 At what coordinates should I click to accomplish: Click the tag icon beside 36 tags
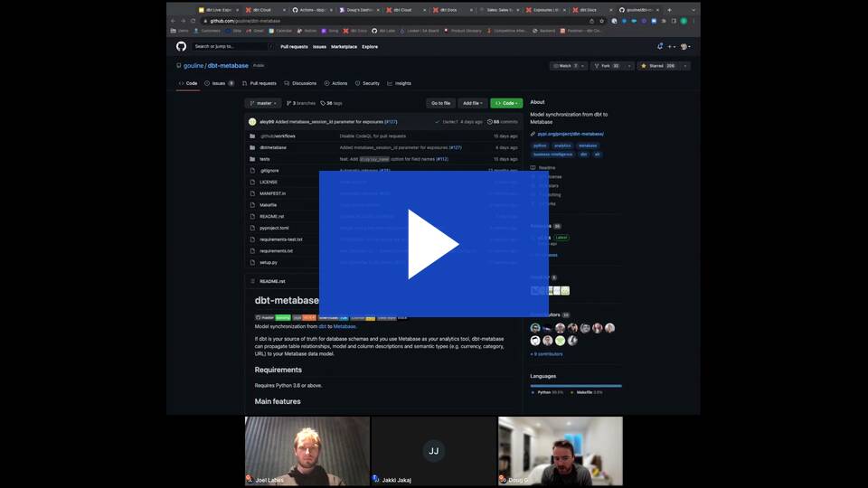pyautogui.click(x=323, y=103)
